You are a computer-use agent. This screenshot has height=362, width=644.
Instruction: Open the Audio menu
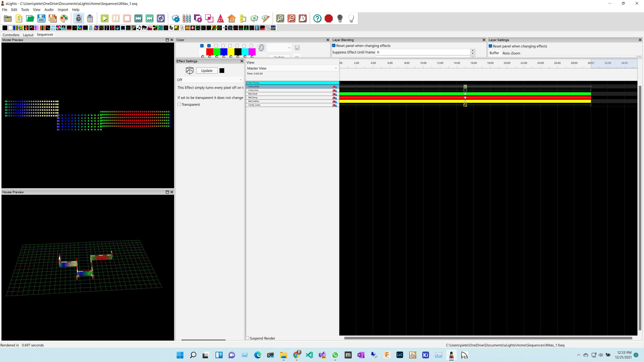tap(49, 10)
